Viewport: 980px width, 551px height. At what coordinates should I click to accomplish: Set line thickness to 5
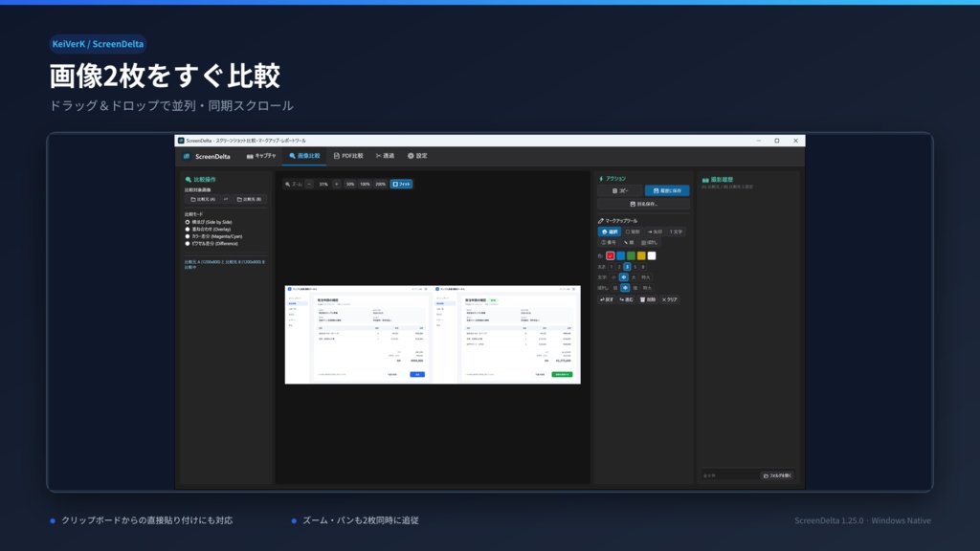coord(635,267)
